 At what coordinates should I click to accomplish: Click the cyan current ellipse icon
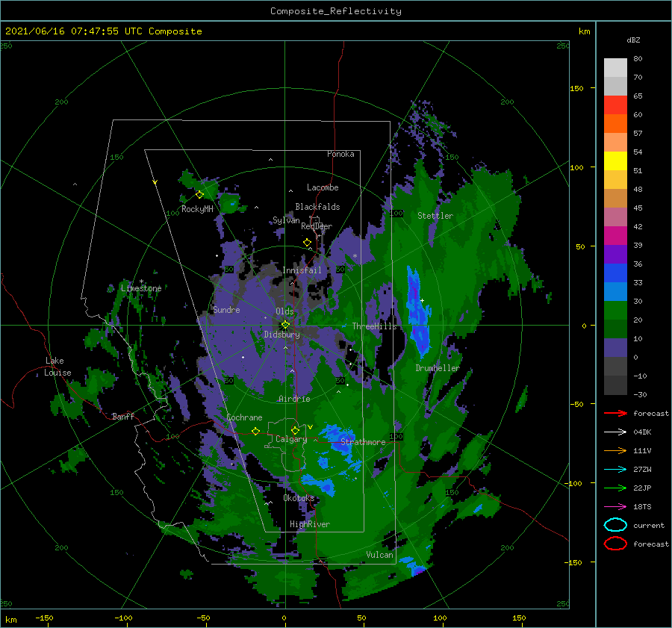pos(615,525)
